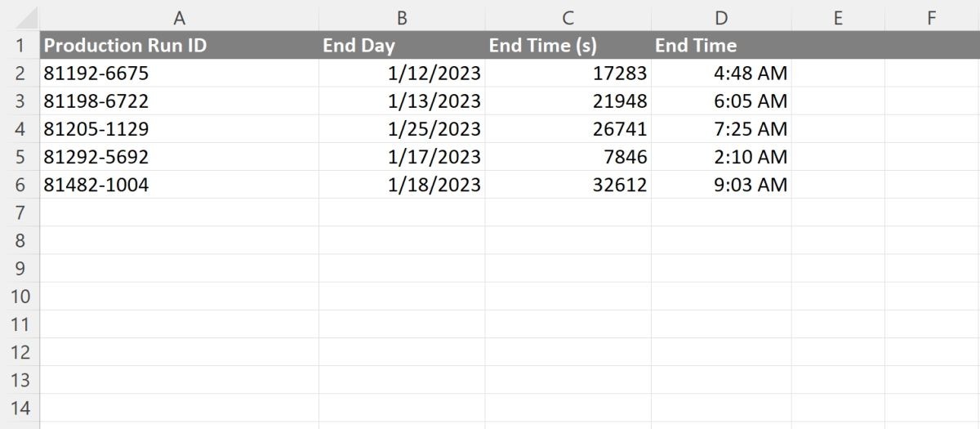The height and width of the screenshot is (429, 980).
Task: Select the Production Run ID header cell
Action: click(179, 45)
